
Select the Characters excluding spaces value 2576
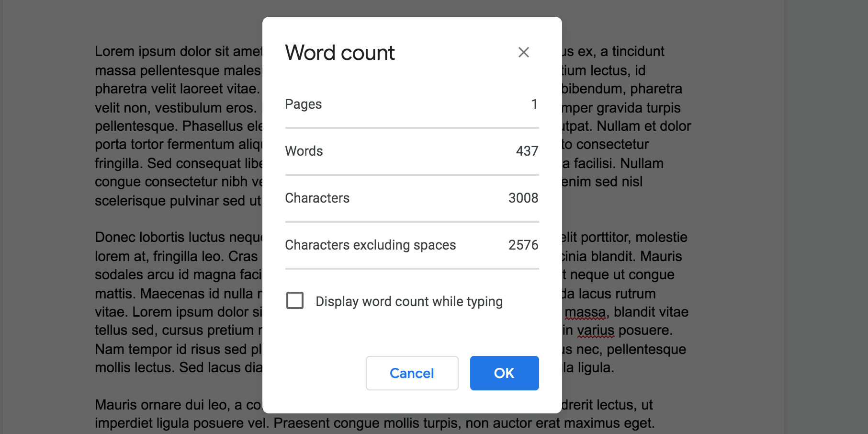click(x=523, y=245)
